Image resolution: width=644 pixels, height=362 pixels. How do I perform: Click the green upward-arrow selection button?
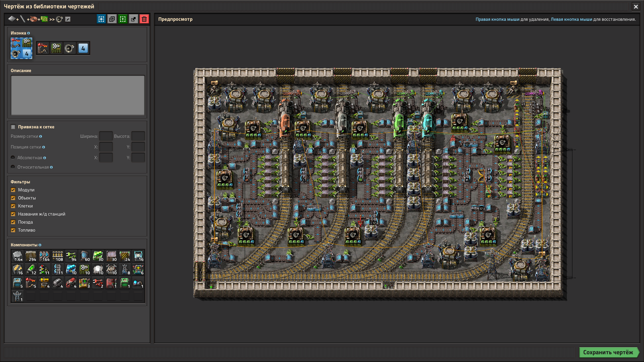point(123,19)
